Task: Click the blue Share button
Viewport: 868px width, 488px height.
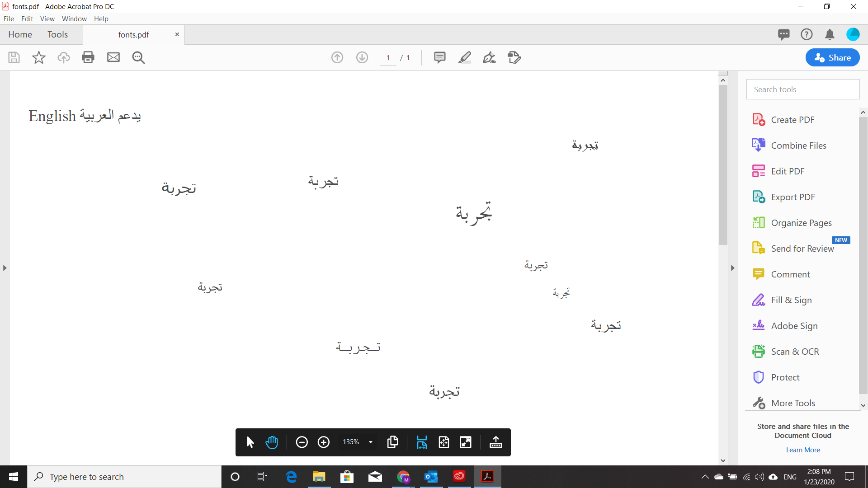Action: [x=832, y=57]
